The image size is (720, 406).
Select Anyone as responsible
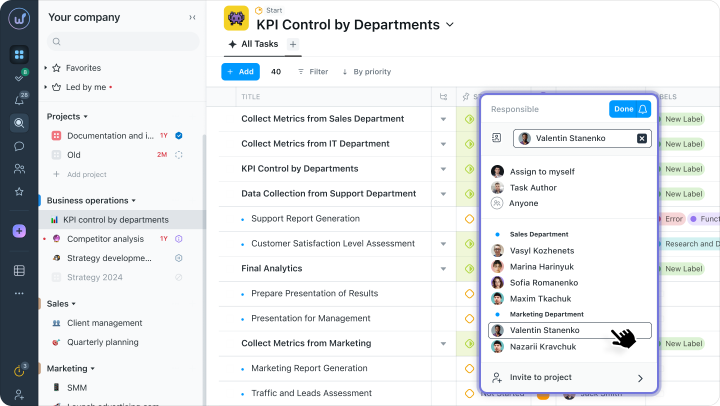(x=523, y=203)
